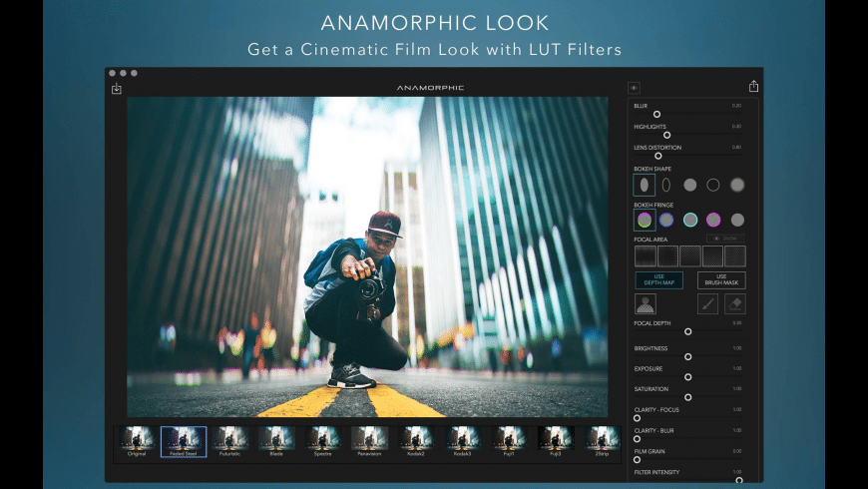This screenshot has height=489, width=868.
Task: Select the eraser mask tool
Action: point(735,304)
